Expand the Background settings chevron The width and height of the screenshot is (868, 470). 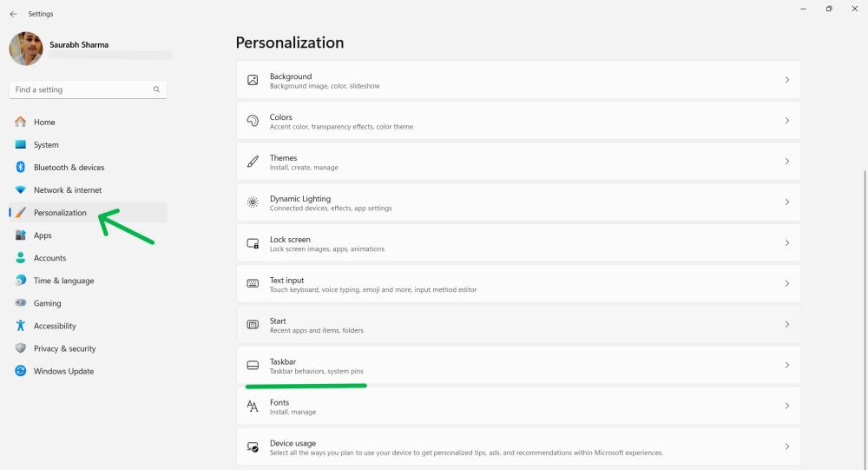[786, 80]
